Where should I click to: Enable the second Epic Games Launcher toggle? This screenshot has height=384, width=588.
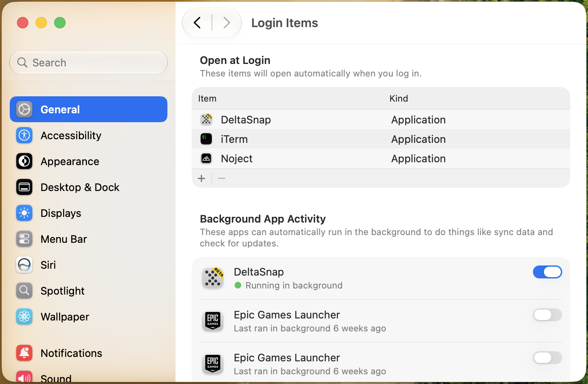(x=547, y=358)
